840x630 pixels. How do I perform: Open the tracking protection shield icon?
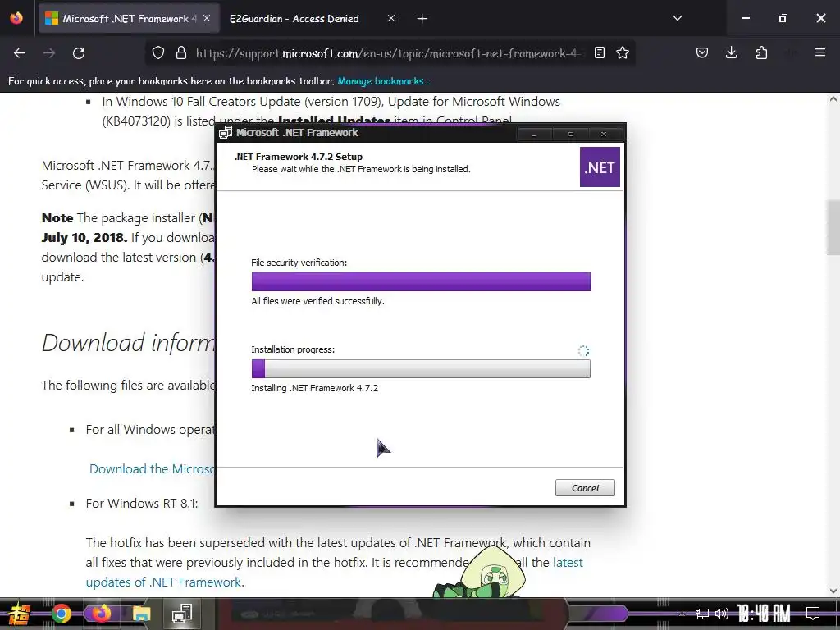[158, 53]
